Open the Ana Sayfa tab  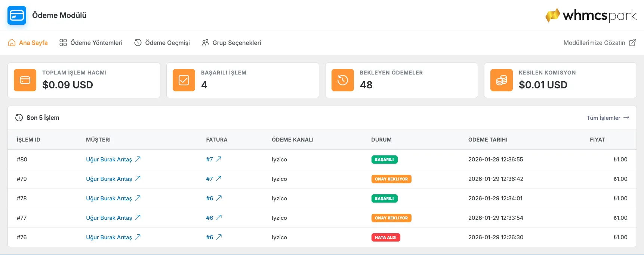click(x=28, y=43)
